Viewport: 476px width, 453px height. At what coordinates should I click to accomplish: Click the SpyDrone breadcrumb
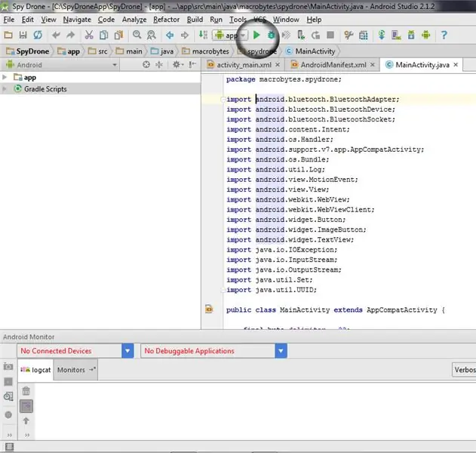[x=28, y=51]
